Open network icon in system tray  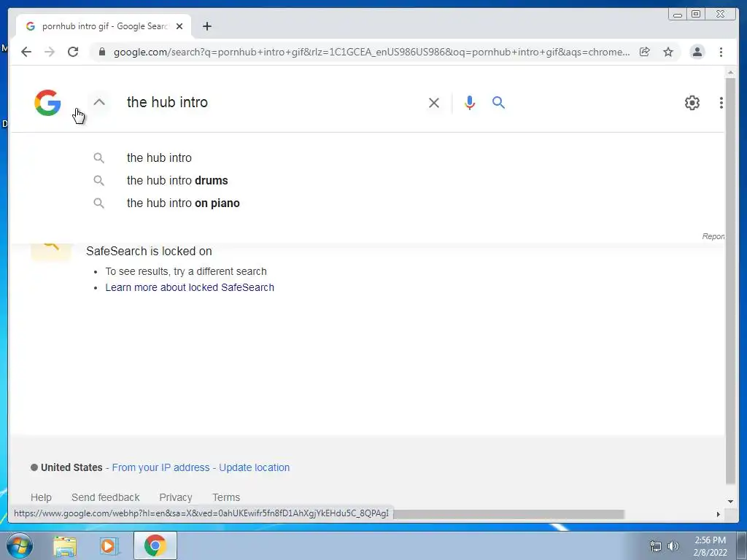coord(656,546)
